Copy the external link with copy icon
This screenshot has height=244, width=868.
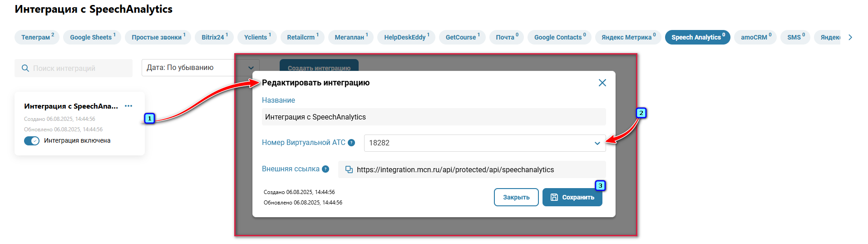click(x=349, y=169)
